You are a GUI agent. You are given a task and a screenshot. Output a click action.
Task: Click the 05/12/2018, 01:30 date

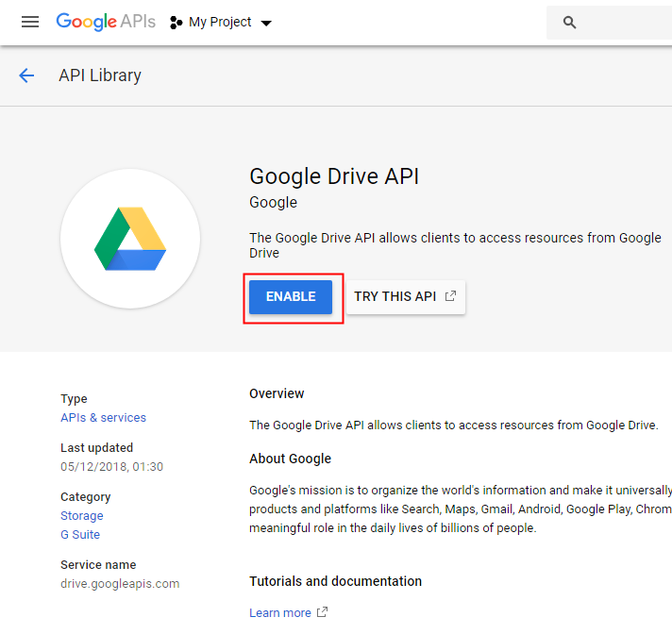point(112,466)
